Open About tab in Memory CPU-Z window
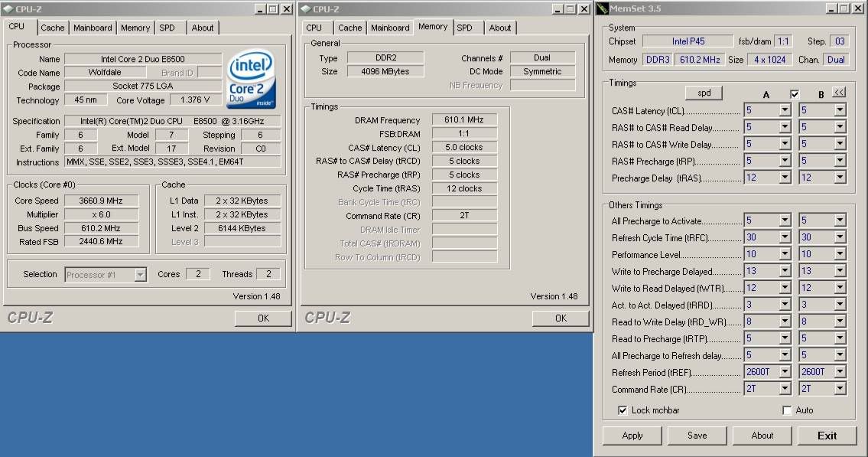The width and height of the screenshot is (868, 457). click(x=500, y=28)
